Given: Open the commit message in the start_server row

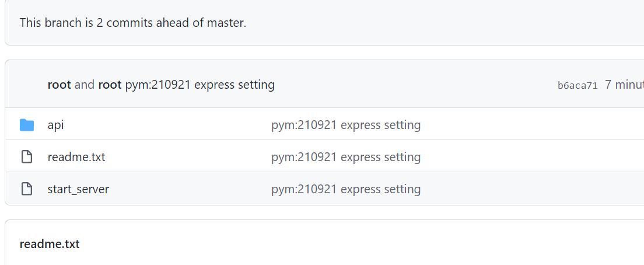Looking at the screenshot, I should click(345, 189).
